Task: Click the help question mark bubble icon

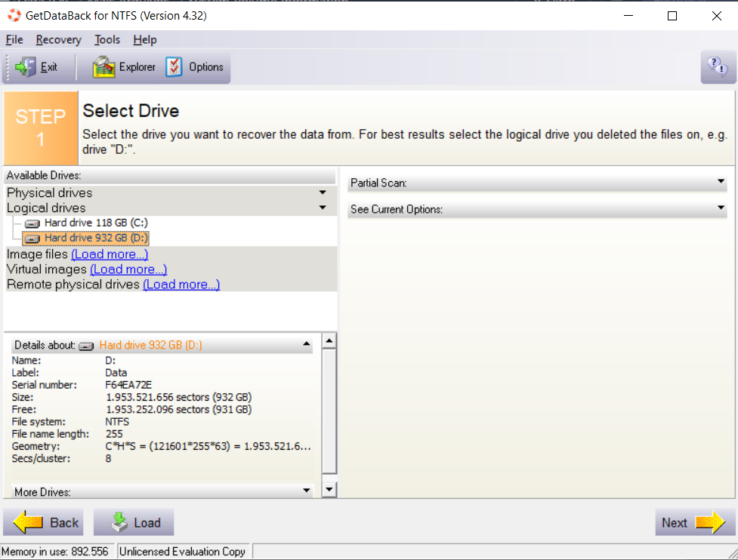Action: (x=718, y=66)
